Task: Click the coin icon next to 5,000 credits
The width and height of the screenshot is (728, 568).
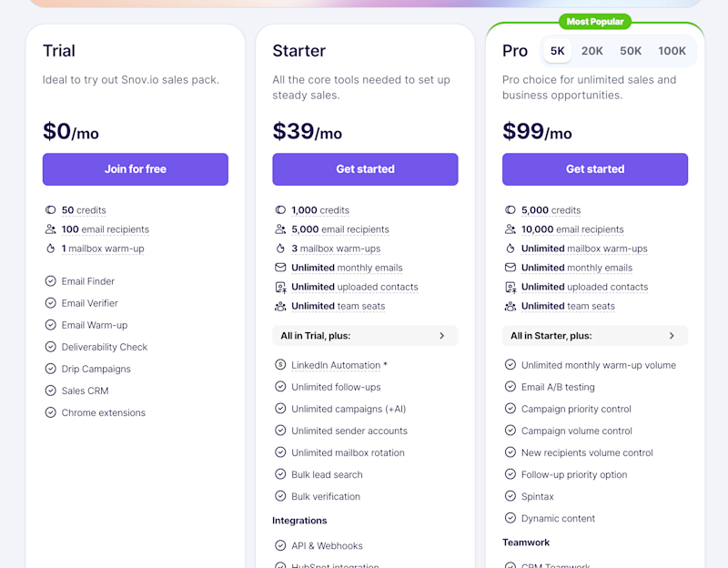Action: [510, 210]
